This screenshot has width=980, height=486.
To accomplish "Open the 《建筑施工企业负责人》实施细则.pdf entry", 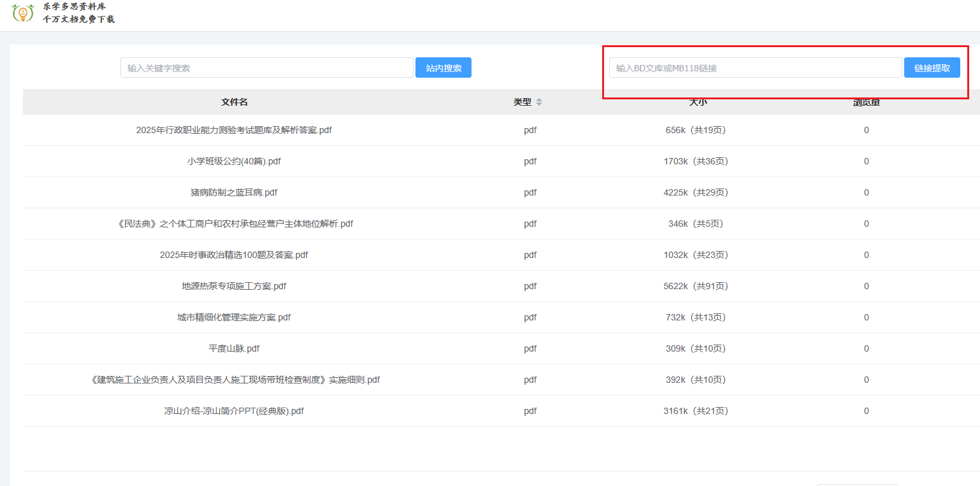I will coord(235,380).
